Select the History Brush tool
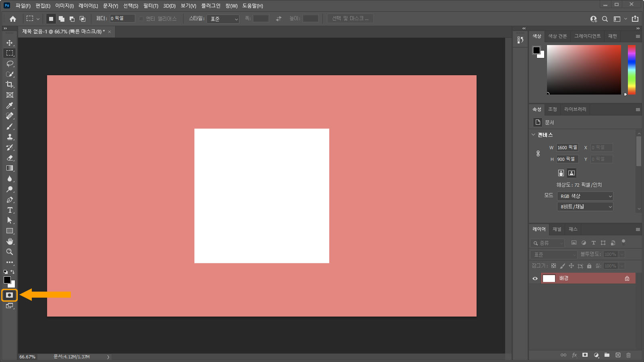644x362 pixels. click(x=10, y=147)
